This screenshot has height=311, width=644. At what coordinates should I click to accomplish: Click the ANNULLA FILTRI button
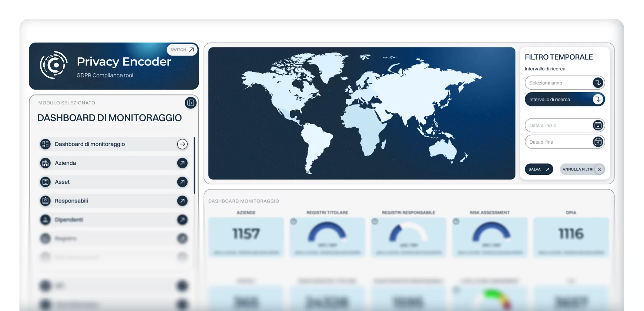(582, 169)
